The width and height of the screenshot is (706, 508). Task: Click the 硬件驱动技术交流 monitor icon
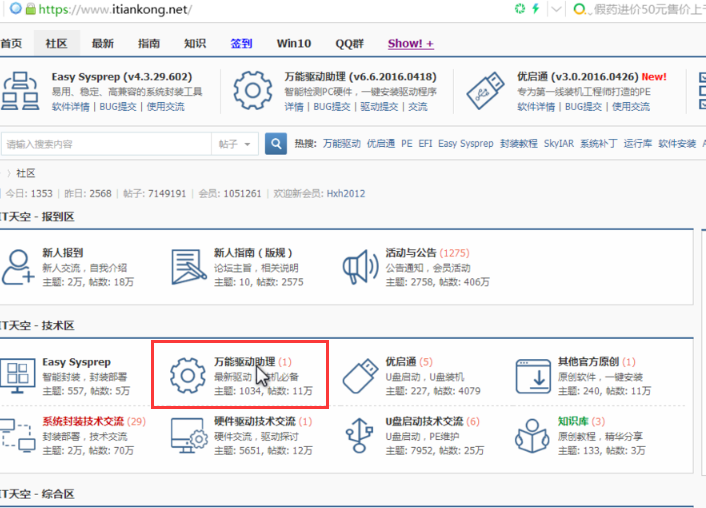point(187,436)
